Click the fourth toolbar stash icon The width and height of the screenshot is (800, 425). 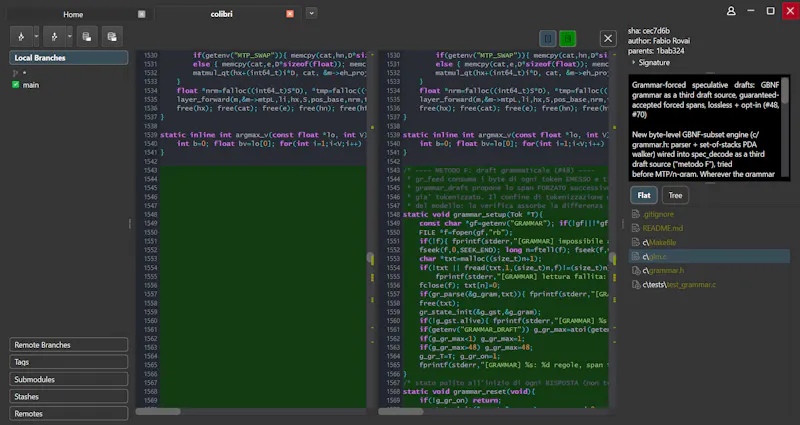(x=112, y=37)
